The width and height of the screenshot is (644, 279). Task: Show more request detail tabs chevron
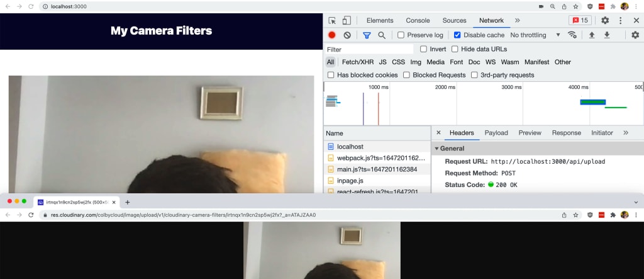pyautogui.click(x=626, y=132)
